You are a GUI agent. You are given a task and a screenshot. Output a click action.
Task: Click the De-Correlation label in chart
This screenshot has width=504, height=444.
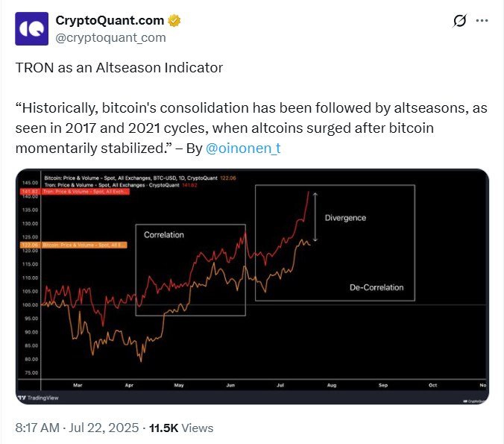pos(376,287)
